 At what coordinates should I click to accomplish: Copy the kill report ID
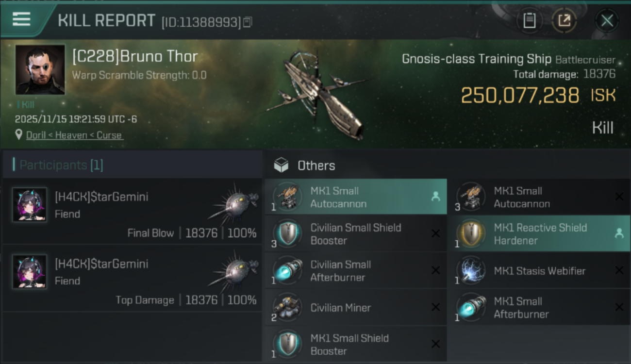248,22
